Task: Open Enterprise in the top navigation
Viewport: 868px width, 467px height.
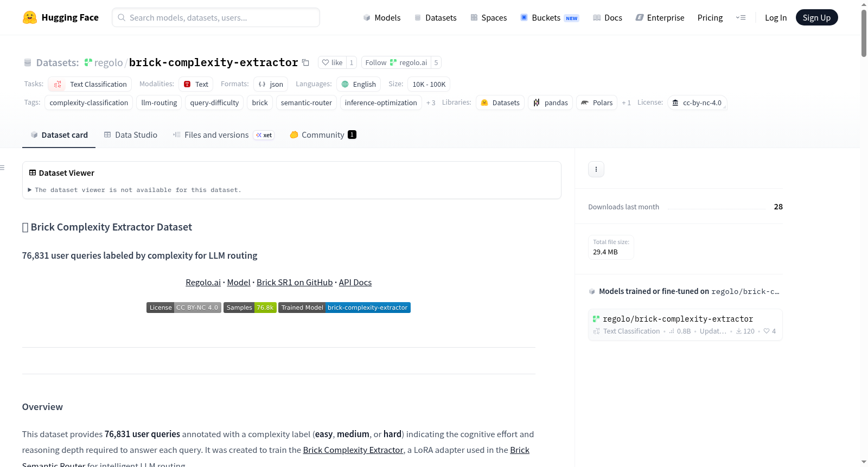Action: tap(660, 17)
